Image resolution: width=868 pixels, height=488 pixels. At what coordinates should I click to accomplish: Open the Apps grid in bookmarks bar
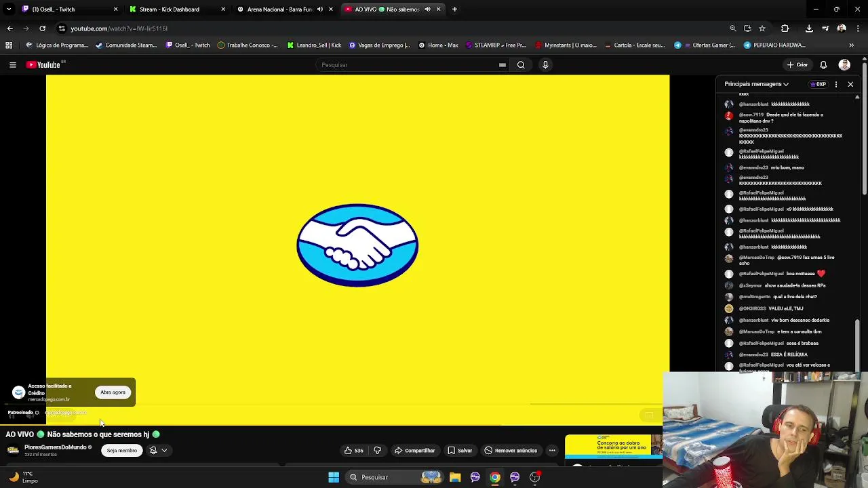9,45
